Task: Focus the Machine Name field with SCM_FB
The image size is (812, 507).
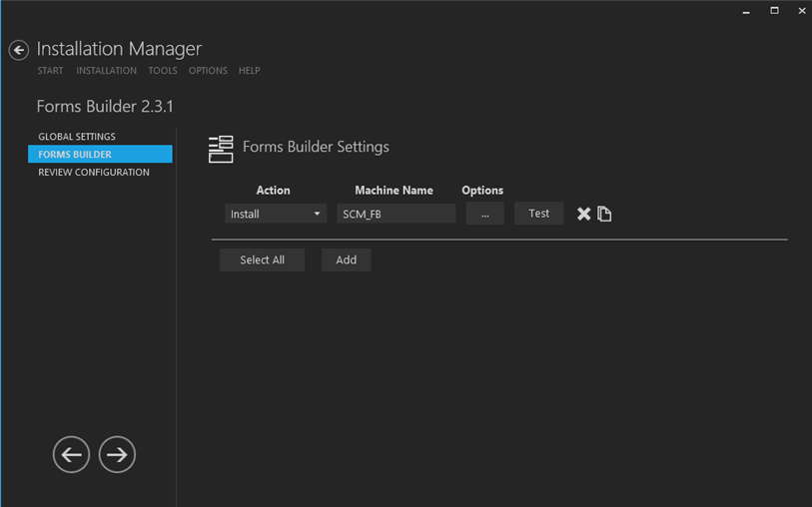Action: [x=397, y=214]
